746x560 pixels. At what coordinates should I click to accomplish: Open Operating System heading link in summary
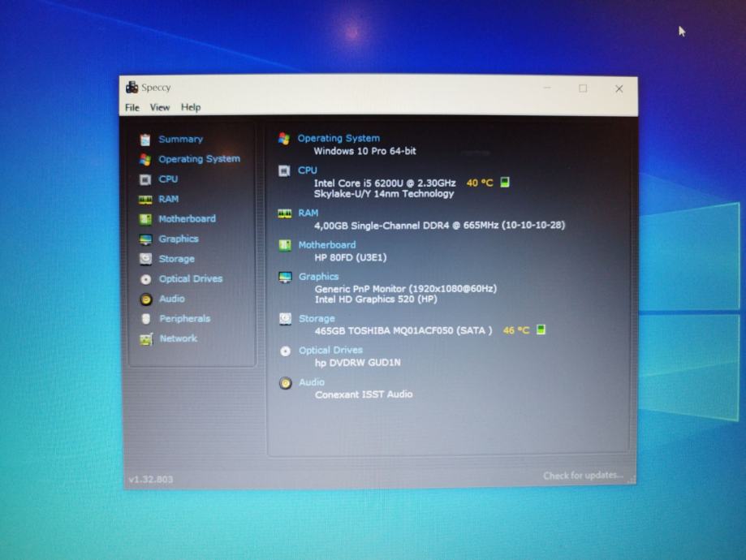(x=339, y=139)
